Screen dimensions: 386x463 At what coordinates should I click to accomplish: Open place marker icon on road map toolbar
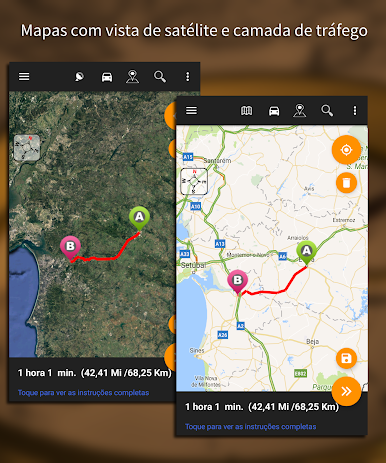pyautogui.click(x=300, y=110)
